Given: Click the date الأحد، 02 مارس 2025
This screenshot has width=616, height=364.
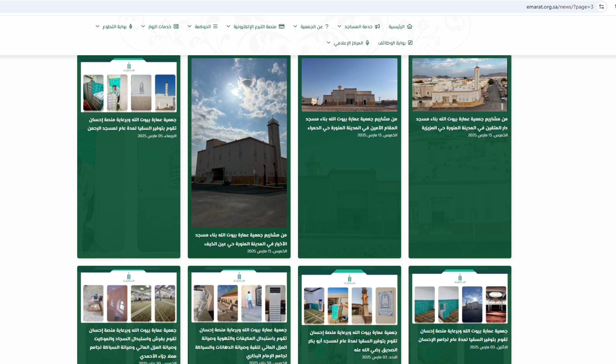Looking at the screenshot, I should (x=380, y=357).
